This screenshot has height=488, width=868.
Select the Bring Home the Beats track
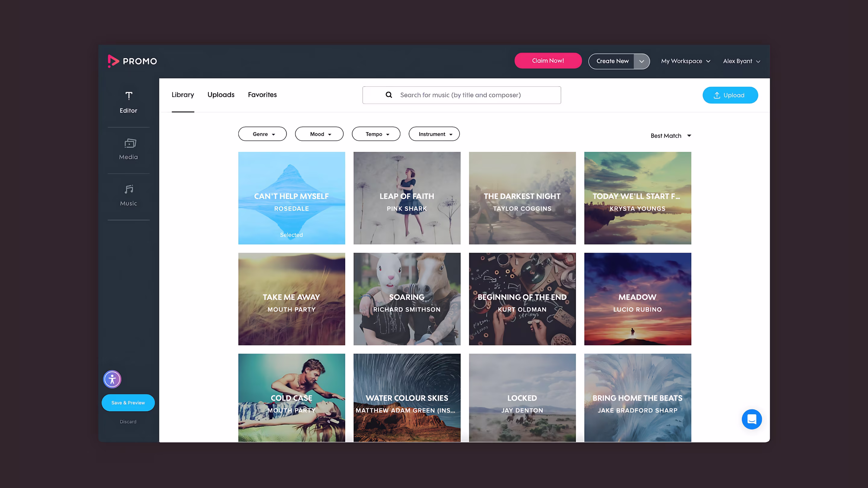637,398
